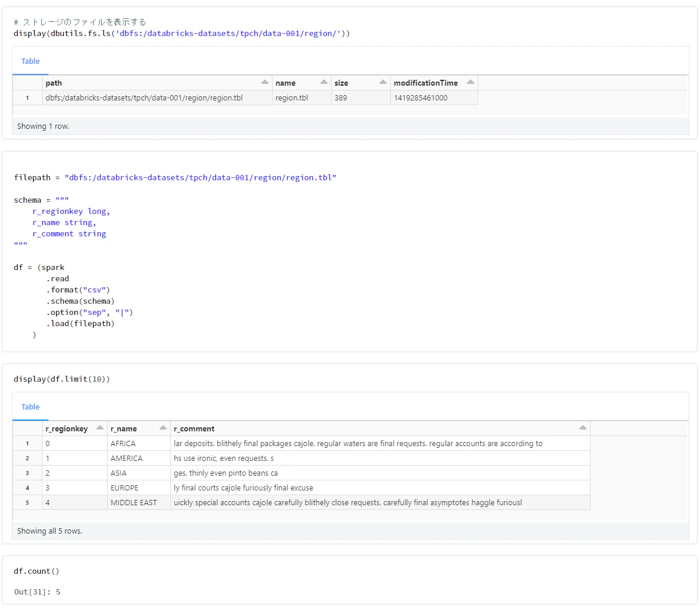Select the comment 'ly final courts cajole furiously final excuse'
700x611 pixels.
380,488
